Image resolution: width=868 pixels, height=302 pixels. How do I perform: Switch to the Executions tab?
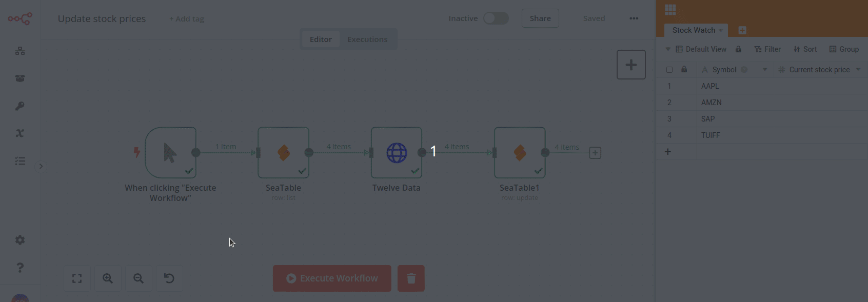pyautogui.click(x=367, y=39)
